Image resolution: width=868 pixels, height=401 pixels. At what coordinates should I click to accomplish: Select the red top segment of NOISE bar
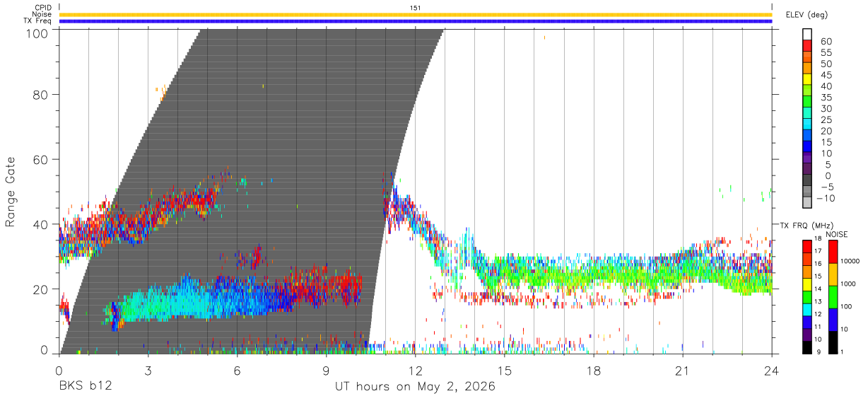(833, 252)
